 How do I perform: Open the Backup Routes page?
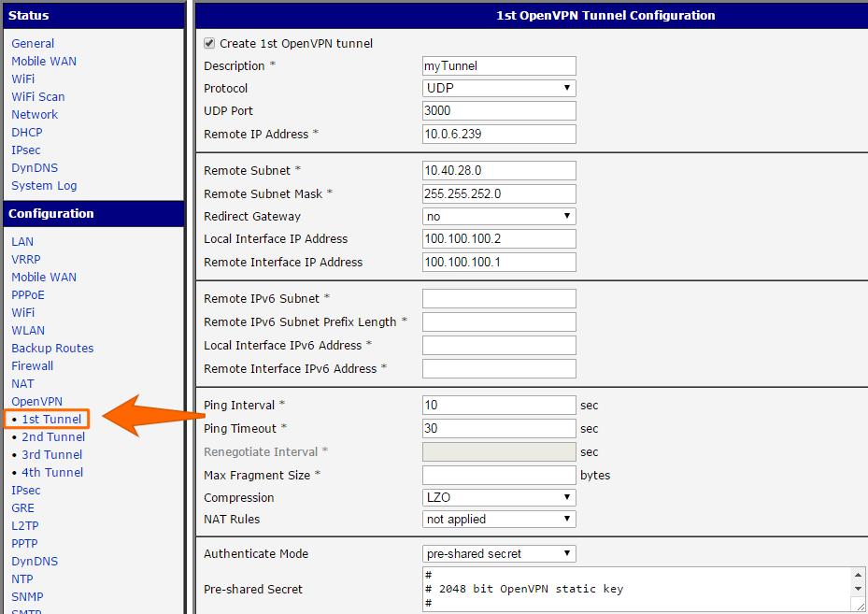[x=52, y=348]
